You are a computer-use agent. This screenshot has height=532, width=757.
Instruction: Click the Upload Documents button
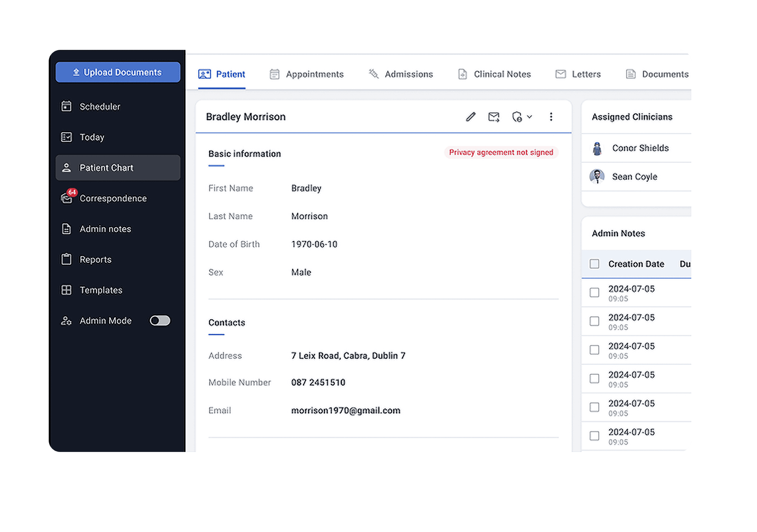point(118,72)
